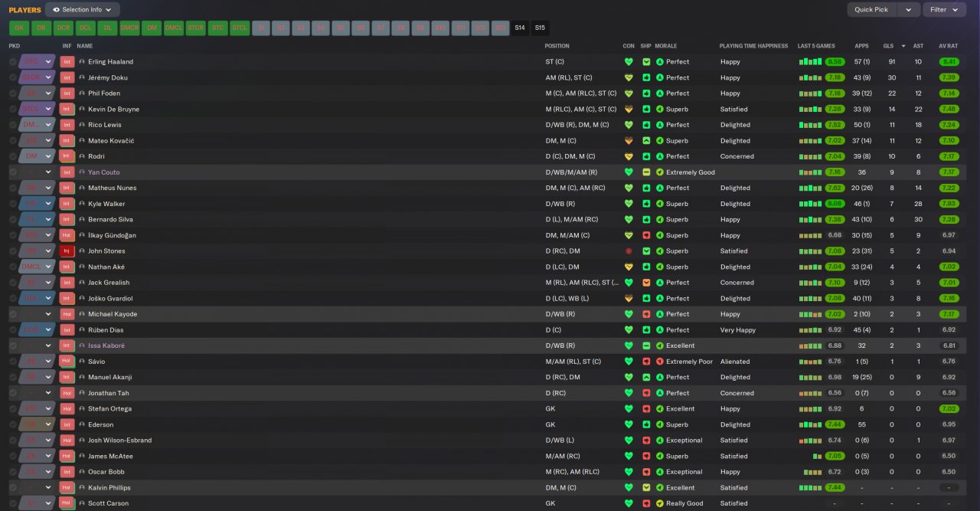Open the Selection Info dropdown
The width and height of the screenshot is (980, 511).
82,9
